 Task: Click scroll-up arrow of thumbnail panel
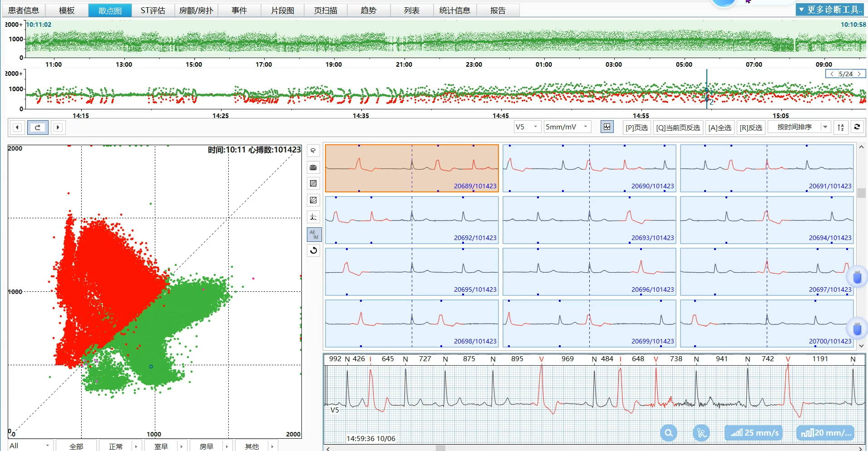coord(861,147)
